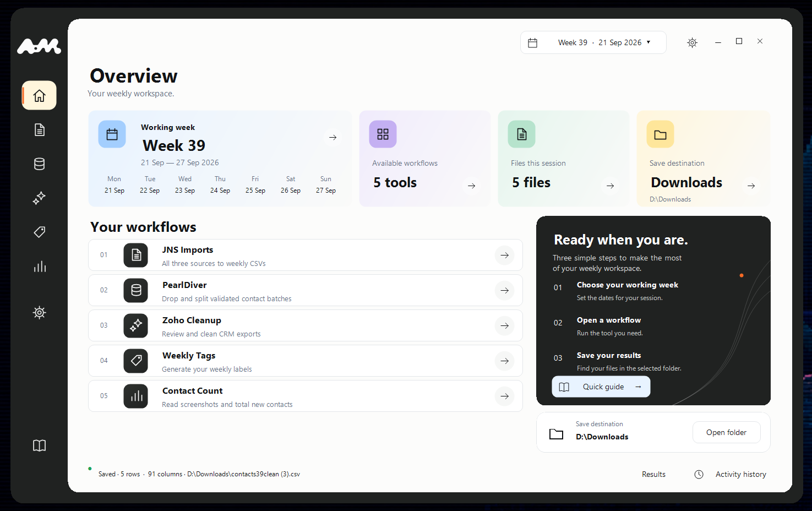Click the D:\Downloads path in the Save destination panel

pos(602,437)
